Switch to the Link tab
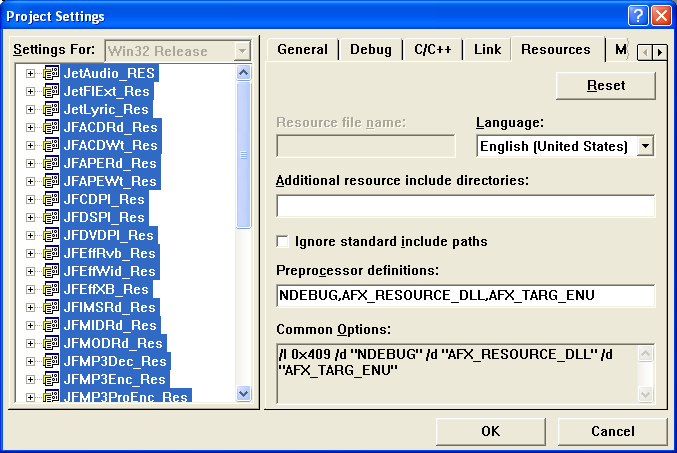The height and width of the screenshot is (453, 677). click(x=487, y=50)
